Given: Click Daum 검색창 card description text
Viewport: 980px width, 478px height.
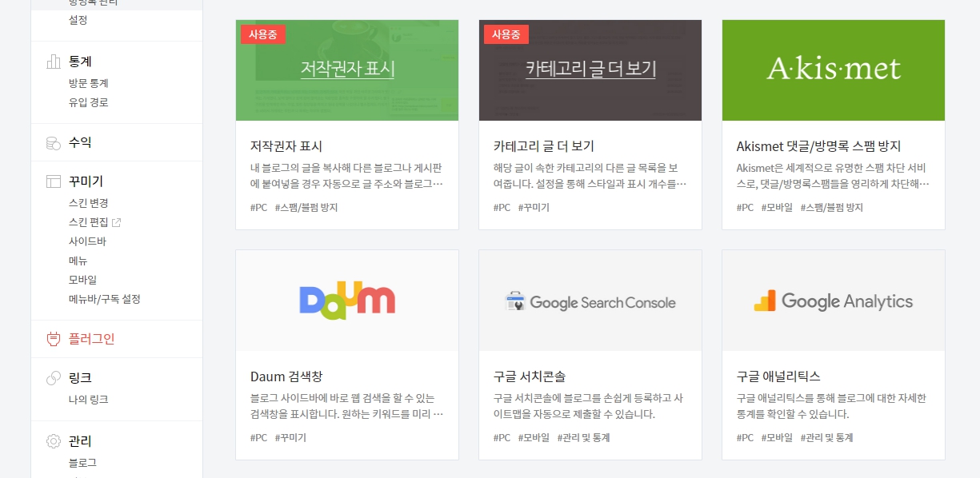Looking at the screenshot, I should [x=346, y=406].
